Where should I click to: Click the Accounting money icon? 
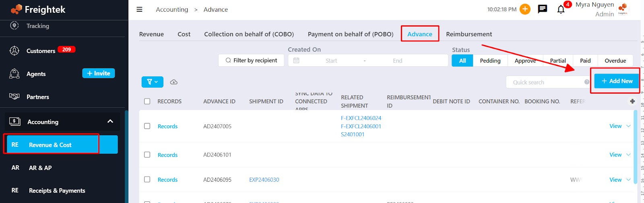[14, 121]
